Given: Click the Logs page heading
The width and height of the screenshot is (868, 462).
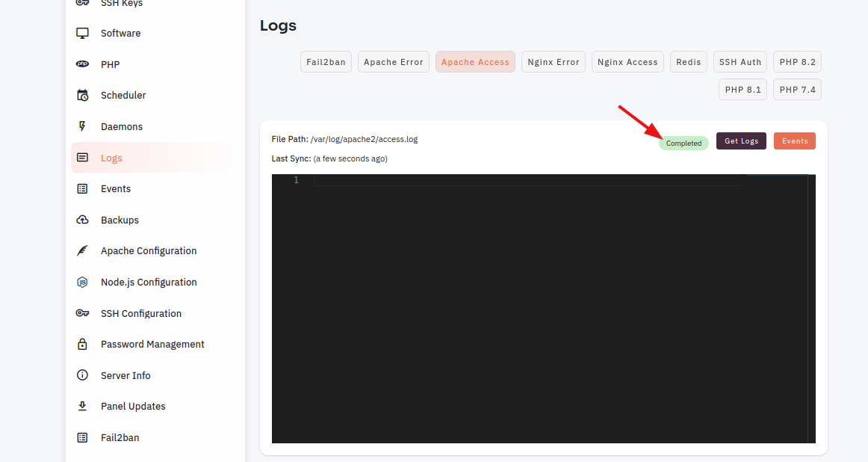Looking at the screenshot, I should [279, 25].
